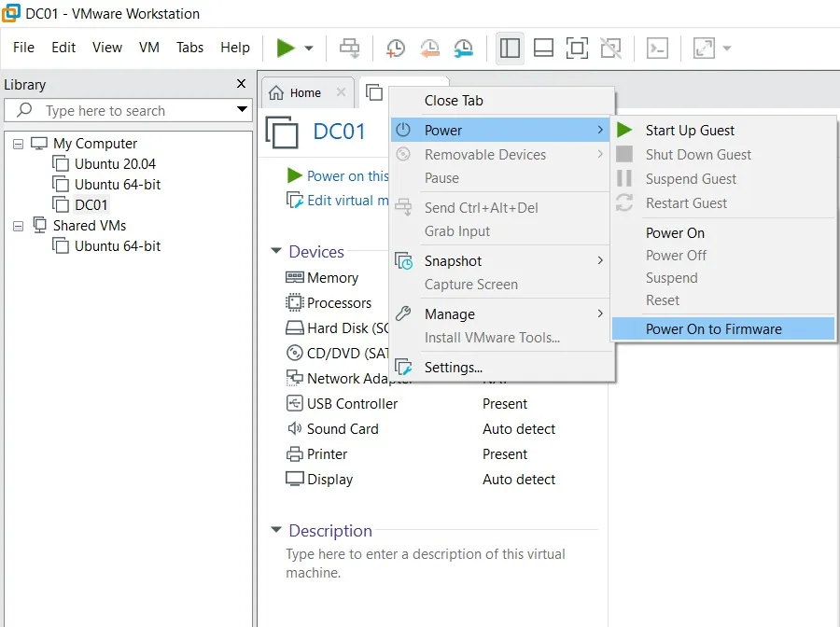The height and width of the screenshot is (627, 840).
Task: Select Power On to Firmware
Action: (723, 328)
